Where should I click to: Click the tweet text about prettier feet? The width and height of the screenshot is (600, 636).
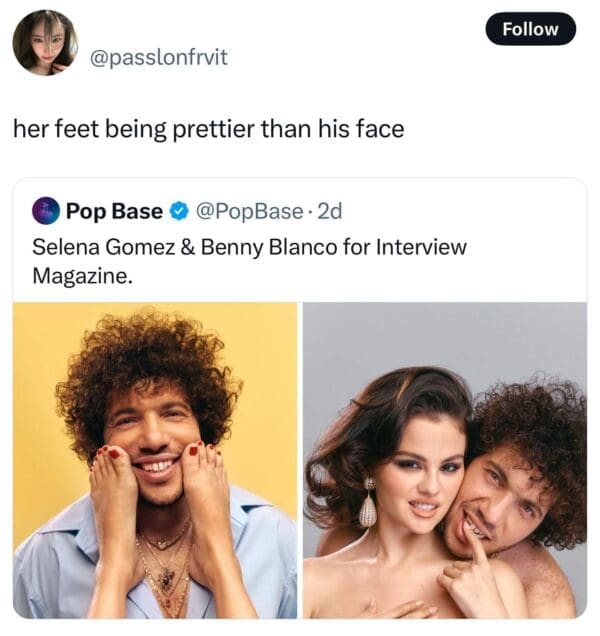click(208, 129)
